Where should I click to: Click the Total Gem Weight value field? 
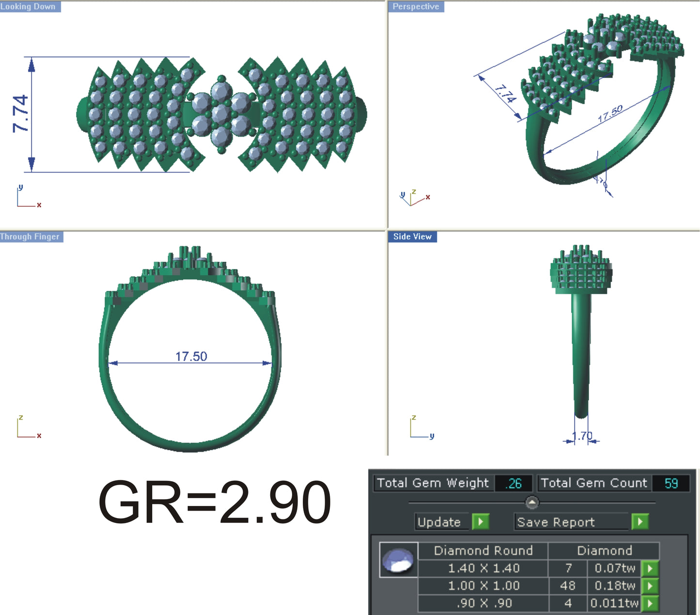coord(514,483)
